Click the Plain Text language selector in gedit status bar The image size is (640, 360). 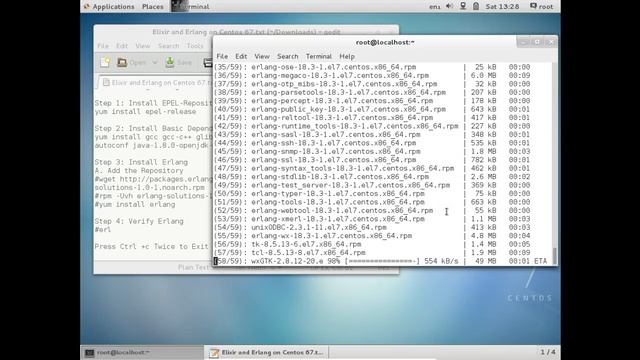click(194, 267)
